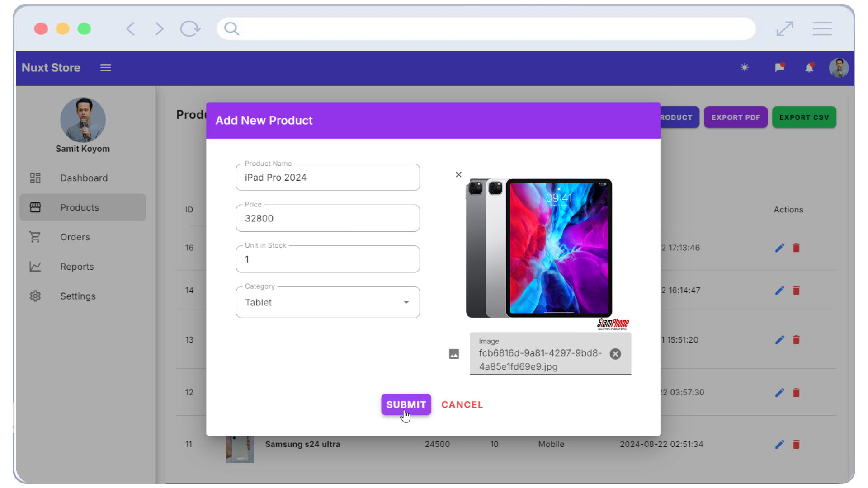This screenshot has width=868, height=488.
Task: Expand the Category dropdown arrow
Action: click(406, 302)
